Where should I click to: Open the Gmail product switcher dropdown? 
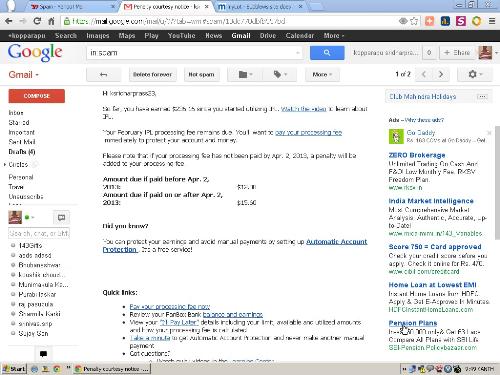click(23, 75)
